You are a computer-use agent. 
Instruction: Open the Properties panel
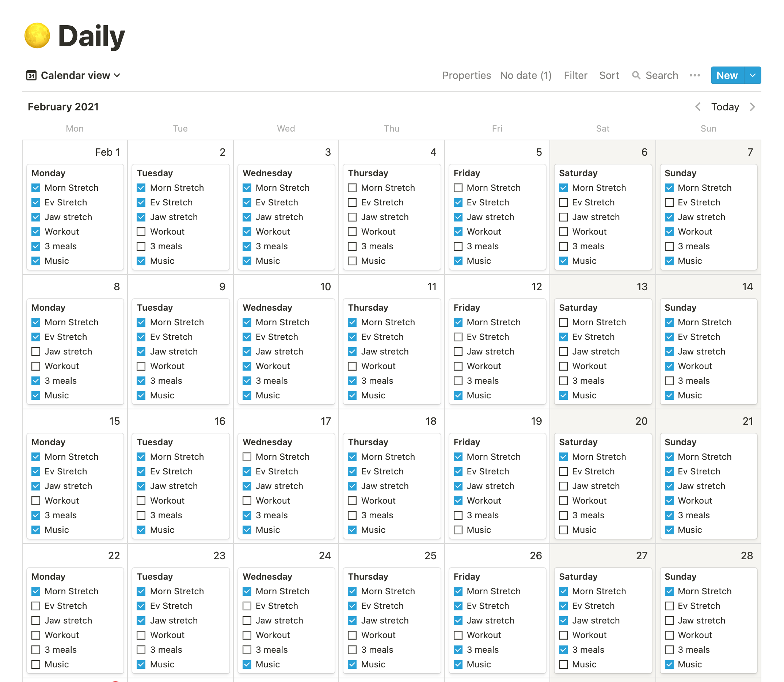[467, 75]
